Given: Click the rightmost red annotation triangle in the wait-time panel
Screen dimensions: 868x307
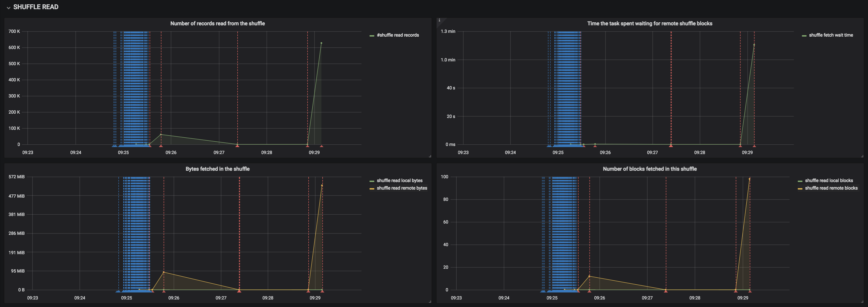Looking at the screenshot, I should click(754, 146).
